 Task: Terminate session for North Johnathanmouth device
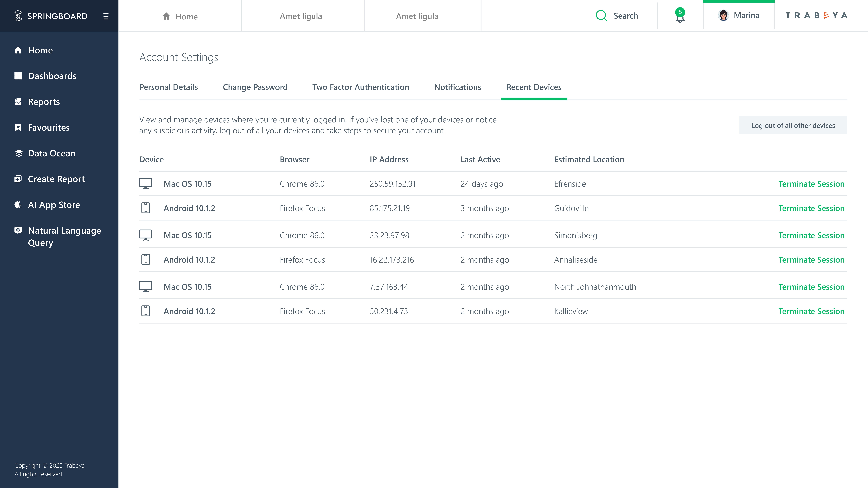[811, 287]
